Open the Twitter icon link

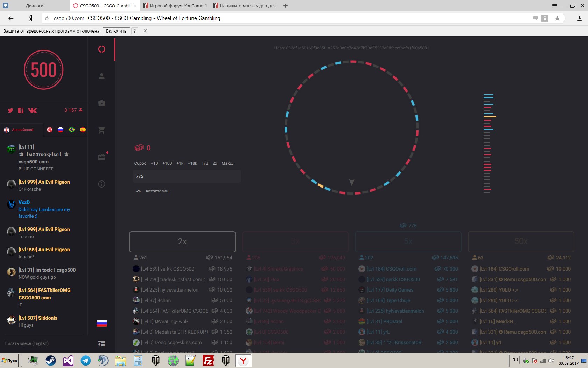pyautogui.click(x=10, y=110)
